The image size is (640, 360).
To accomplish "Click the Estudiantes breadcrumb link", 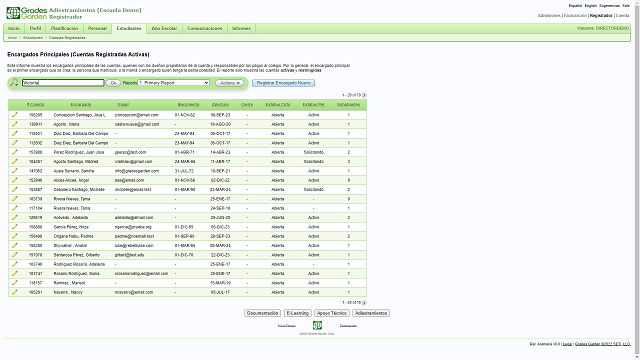I will tap(33, 38).
